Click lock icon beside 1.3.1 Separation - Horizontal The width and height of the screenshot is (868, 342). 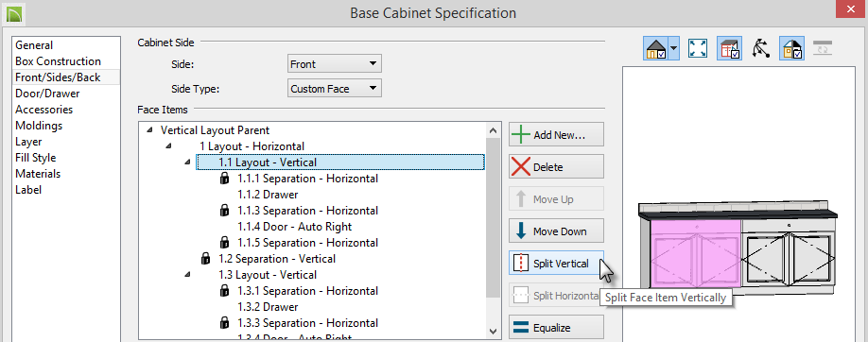(224, 291)
